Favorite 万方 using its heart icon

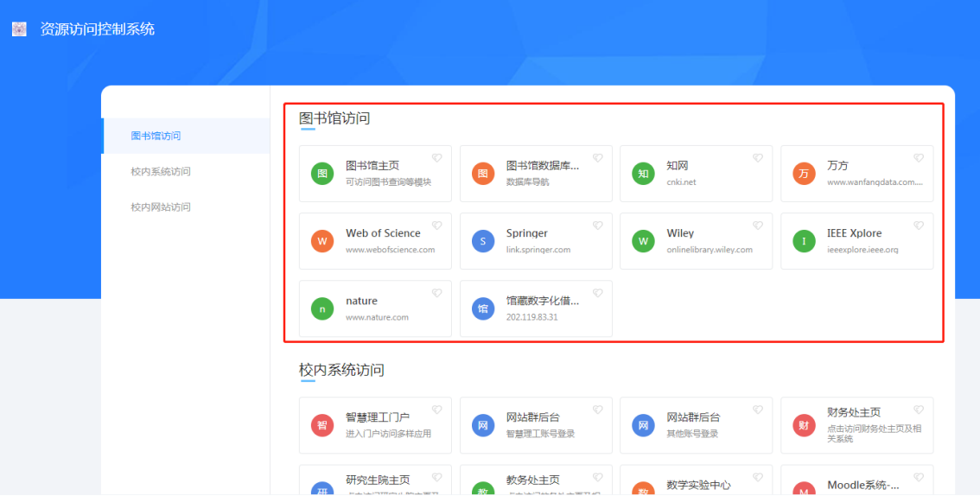click(x=918, y=158)
